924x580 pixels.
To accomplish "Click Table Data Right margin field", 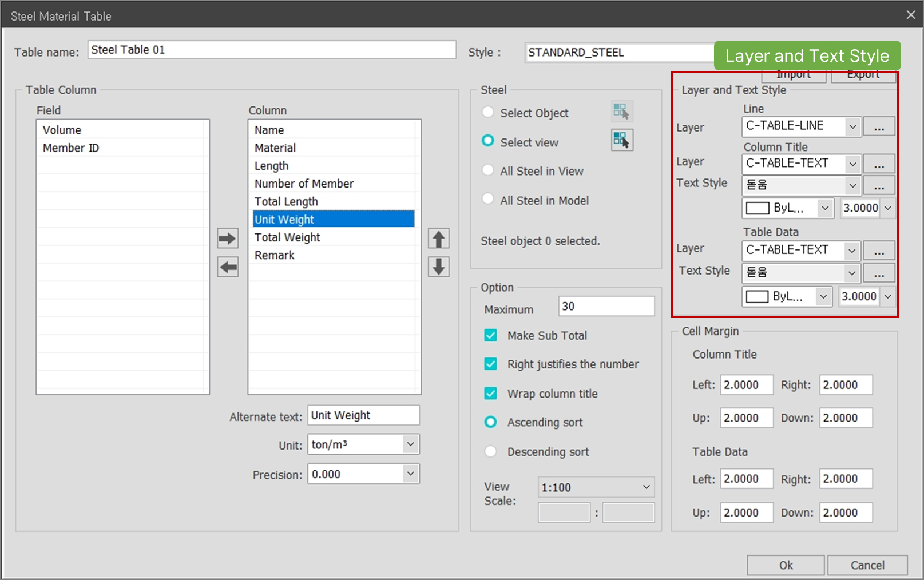I will [846, 479].
